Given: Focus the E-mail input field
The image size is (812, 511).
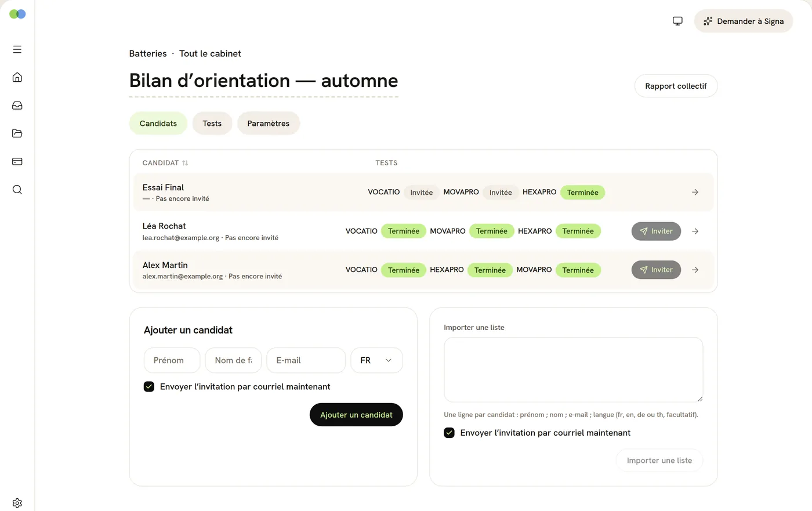Looking at the screenshot, I should (306, 360).
